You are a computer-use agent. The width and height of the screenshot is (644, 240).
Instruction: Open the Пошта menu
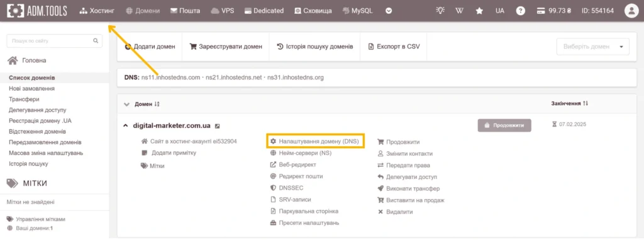[186, 11]
